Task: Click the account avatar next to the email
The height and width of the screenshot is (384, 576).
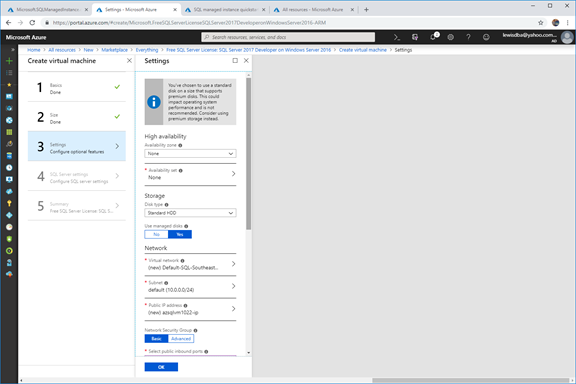Action: coord(567,37)
